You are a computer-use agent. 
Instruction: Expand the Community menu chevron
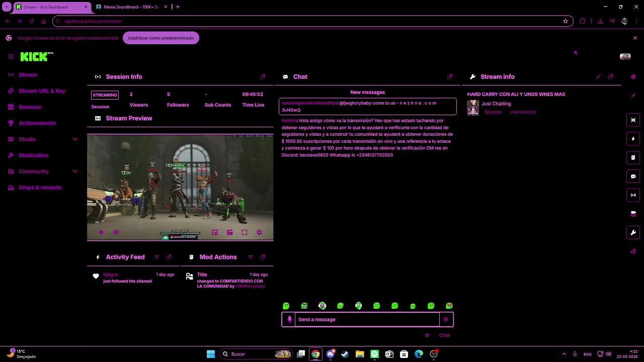coord(75,171)
